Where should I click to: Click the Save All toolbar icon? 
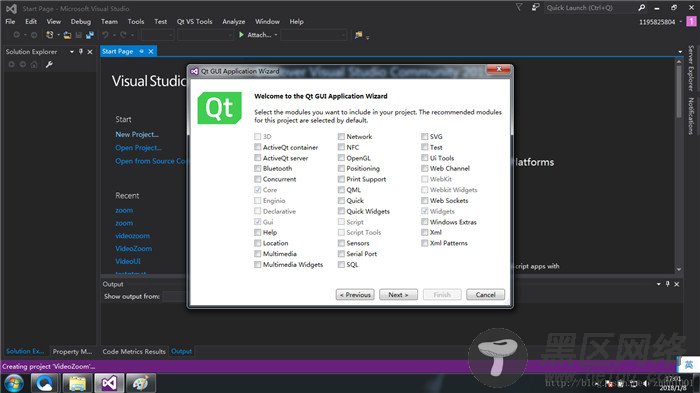coord(90,35)
